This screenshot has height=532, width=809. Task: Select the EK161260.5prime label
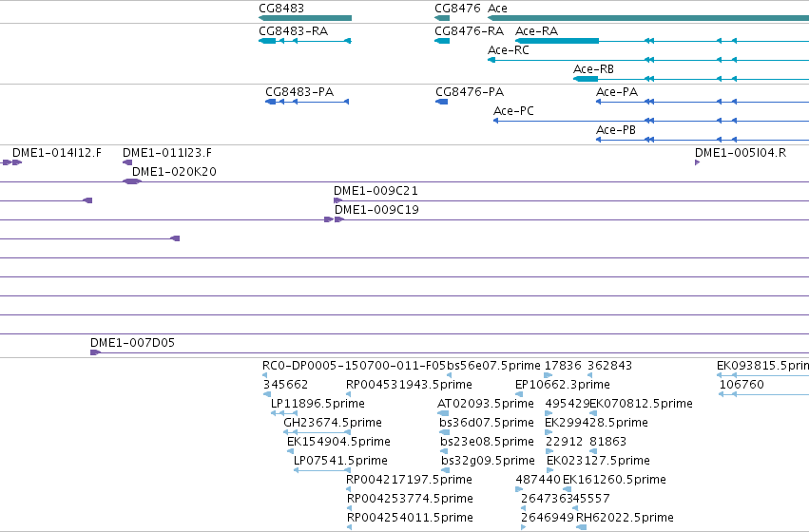614,480
